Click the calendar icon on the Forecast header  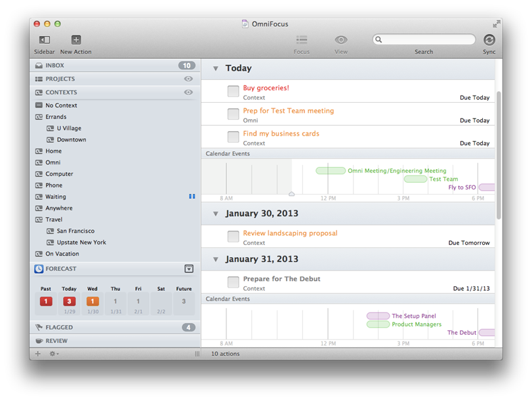tap(189, 269)
